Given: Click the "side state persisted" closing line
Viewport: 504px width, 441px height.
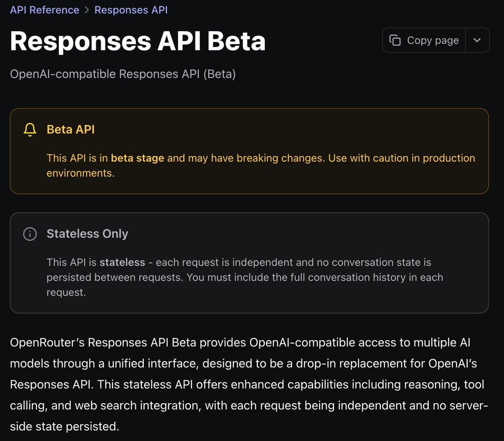Looking at the screenshot, I should pyautogui.click(x=64, y=427).
